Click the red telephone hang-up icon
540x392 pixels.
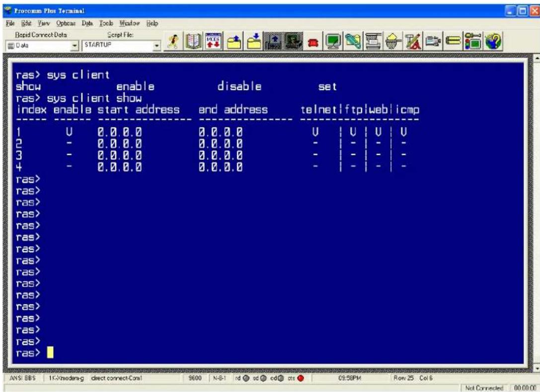[313, 42]
